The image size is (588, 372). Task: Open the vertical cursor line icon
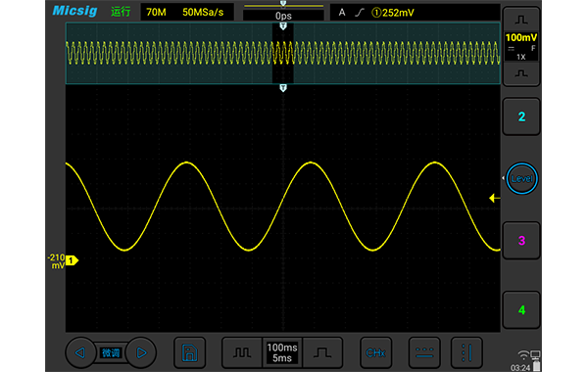click(x=466, y=352)
